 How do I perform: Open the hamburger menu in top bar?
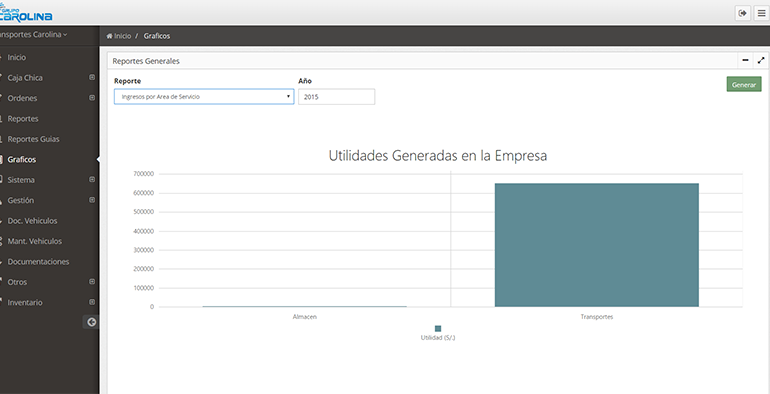762,13
